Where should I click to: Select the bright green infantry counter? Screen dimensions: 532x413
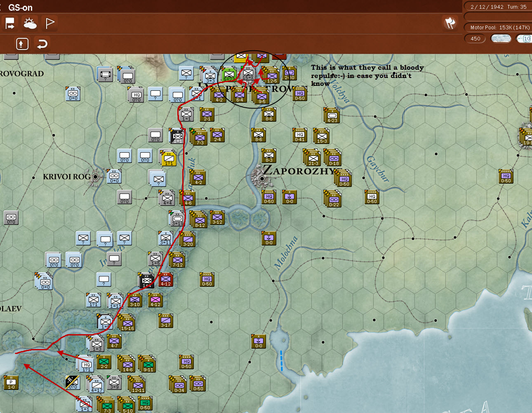[x=229, y=75]
